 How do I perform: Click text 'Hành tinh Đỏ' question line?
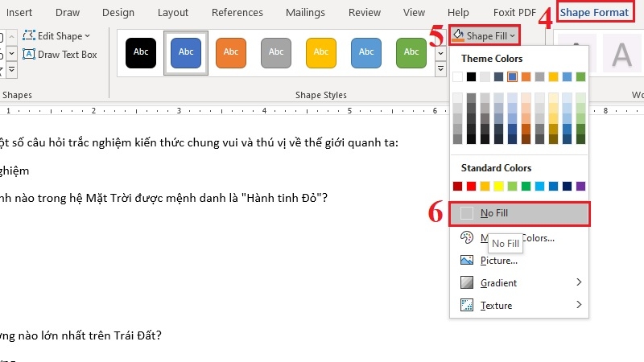point(163,198)
